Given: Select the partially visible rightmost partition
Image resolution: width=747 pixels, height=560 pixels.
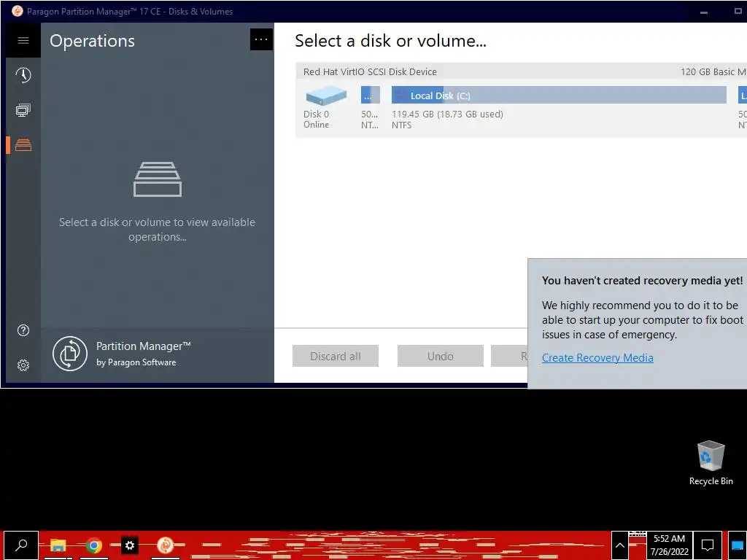Looking at the screenshot, I should coord(742,96).
